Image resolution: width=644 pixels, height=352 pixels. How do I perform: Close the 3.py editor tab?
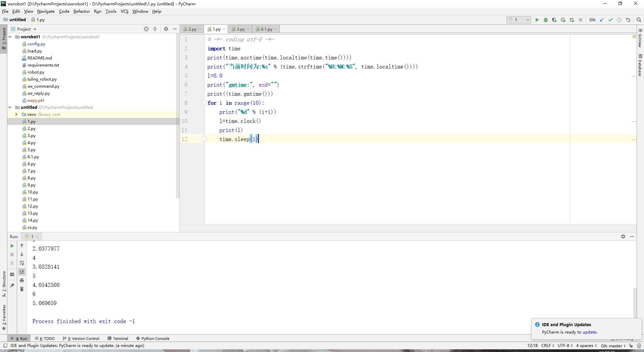(248, 29)
